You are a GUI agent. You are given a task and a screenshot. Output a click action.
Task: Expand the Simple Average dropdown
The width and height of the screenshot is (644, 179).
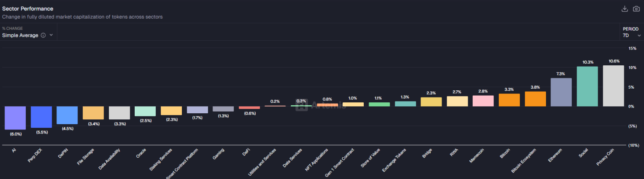51,35
